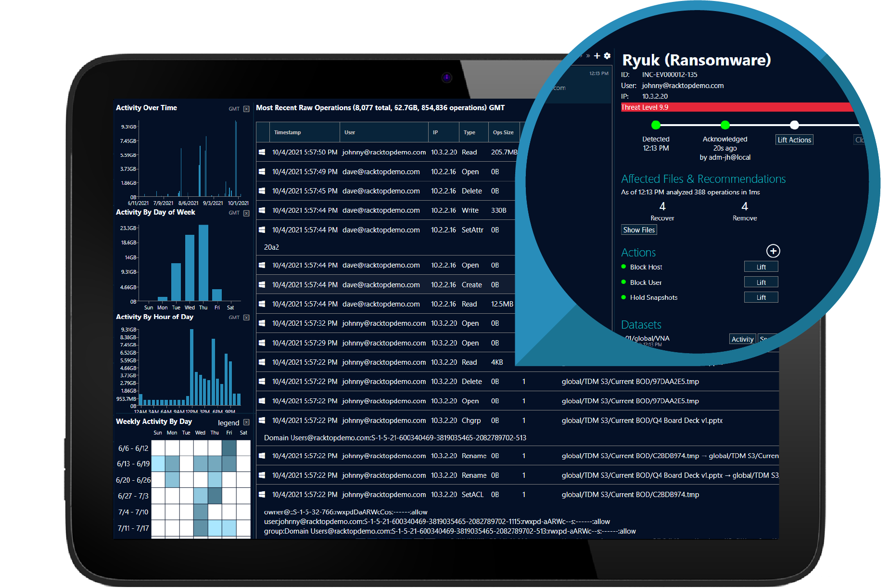Image resolution: width=889 pixels, height=588 pixels.
Task: Close the Activity By Hour of Day panel
Action: coord(246,318)
